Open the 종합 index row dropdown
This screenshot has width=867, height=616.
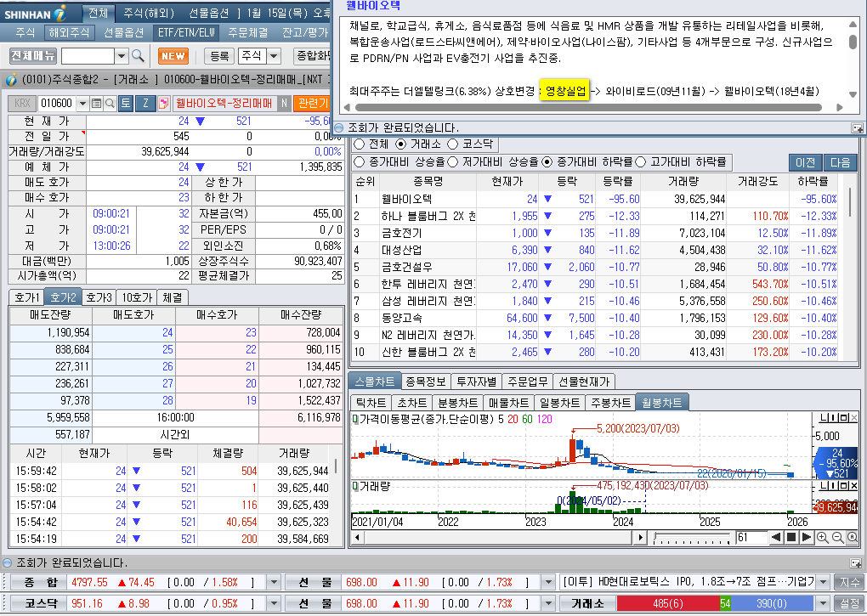[273, 582]
